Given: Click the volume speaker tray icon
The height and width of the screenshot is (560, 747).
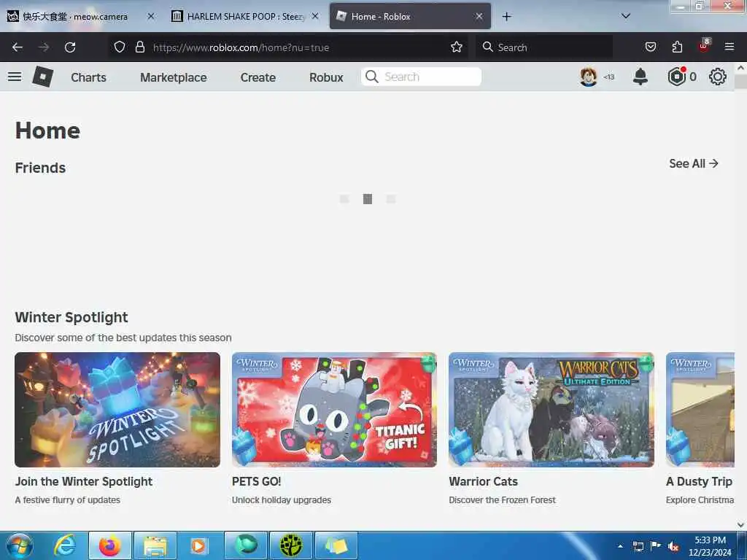Looking at the screenshot, I should pyautogui.click(x=673, y=547).
